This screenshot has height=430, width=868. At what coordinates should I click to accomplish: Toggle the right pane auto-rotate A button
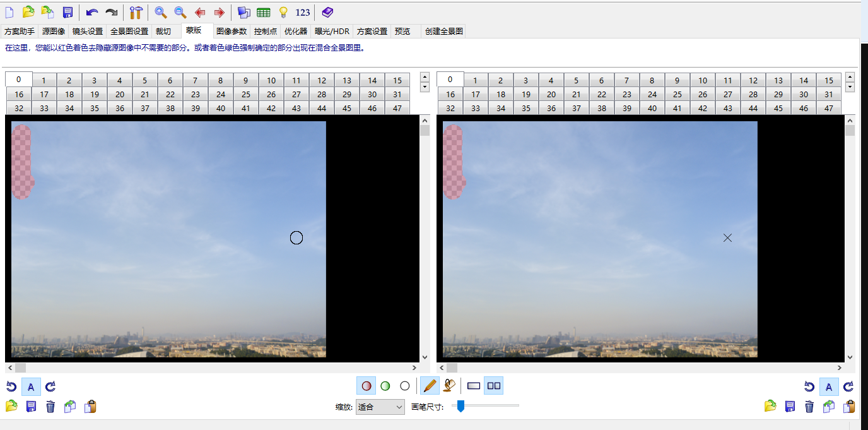coord(829,386)
